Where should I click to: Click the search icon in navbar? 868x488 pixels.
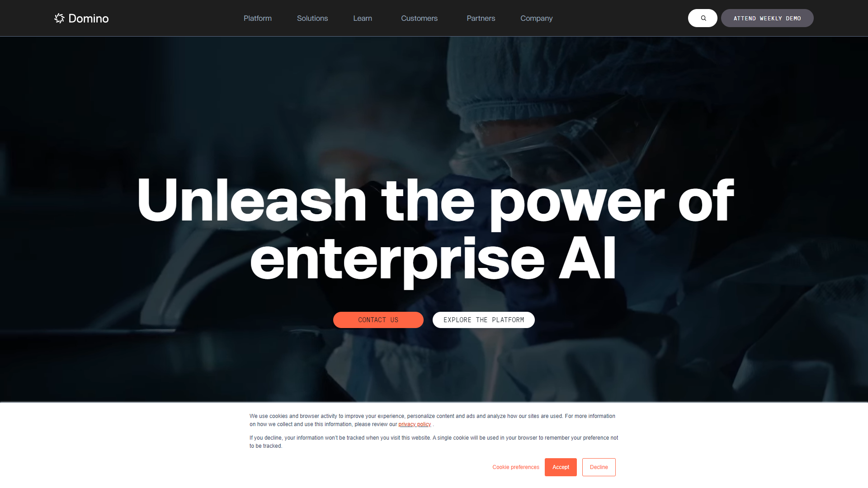pos(702,18)
